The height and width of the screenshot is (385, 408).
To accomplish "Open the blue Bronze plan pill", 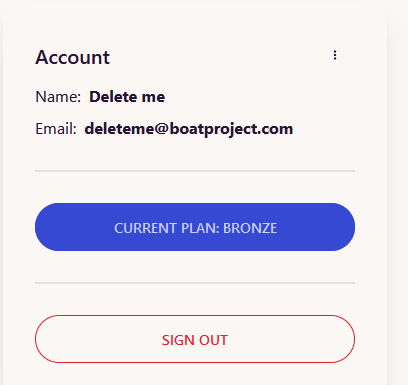I will [x=195, y=227].
